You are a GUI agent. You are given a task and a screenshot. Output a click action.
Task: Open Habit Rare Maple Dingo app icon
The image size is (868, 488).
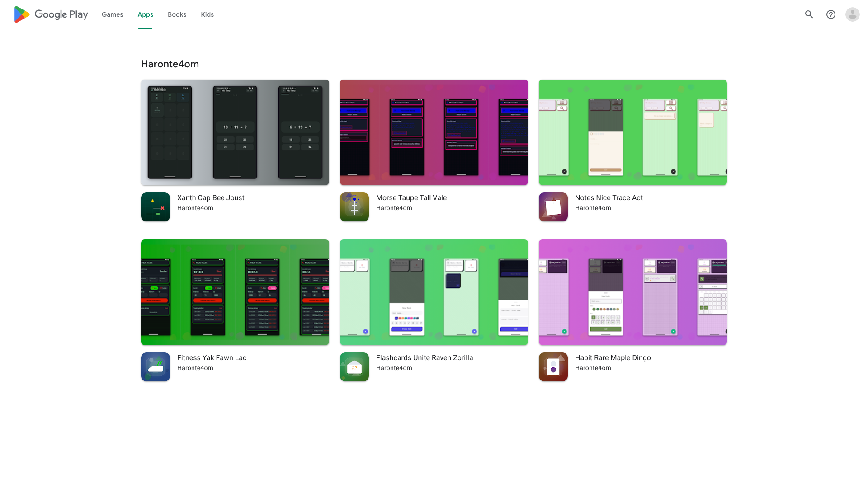[x=553, y=367]
